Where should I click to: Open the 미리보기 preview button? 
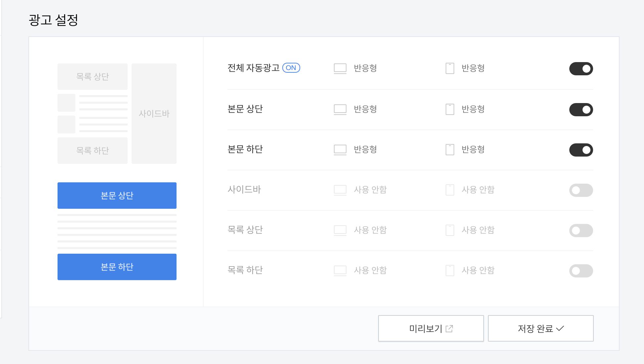pyautogui.click(x=431, y=328)
